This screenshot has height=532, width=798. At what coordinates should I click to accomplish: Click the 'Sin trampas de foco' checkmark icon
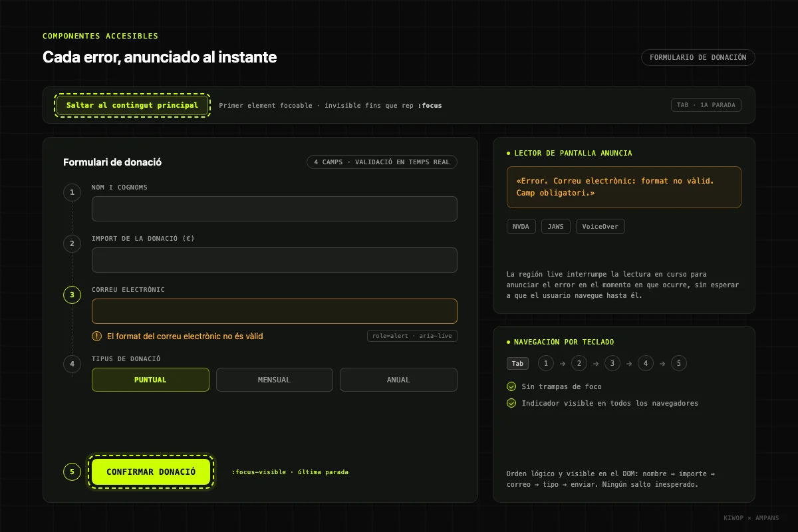tap(511, 386)
